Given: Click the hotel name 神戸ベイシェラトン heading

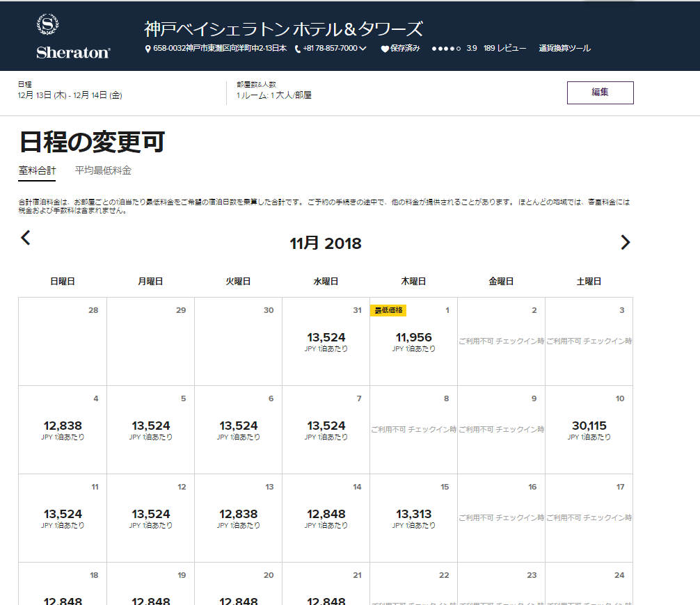Looking at the screenshot, I should (283, 29).
